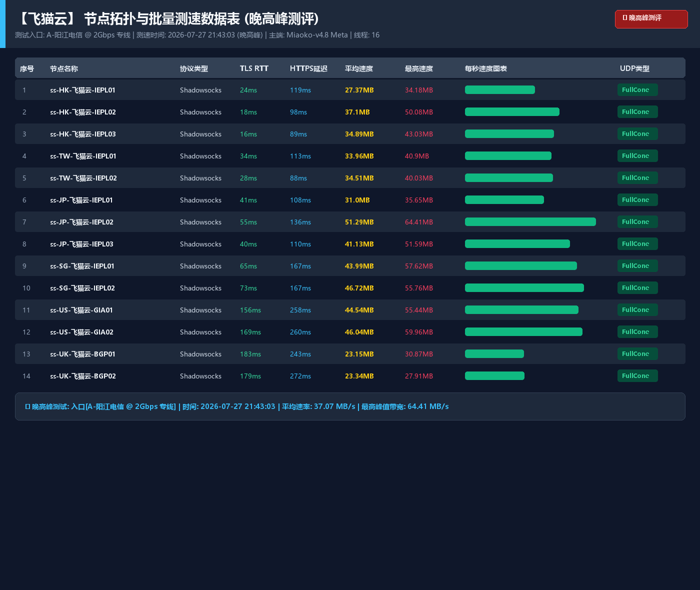Click the UDP类型 column header
The width and height of the screenshot is (700, 590).
pyautogui.click(x=634, y=68)
